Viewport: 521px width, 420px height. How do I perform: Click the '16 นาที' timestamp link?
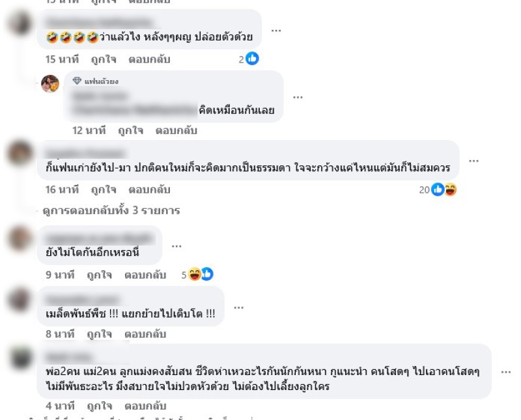click(62, 189)
